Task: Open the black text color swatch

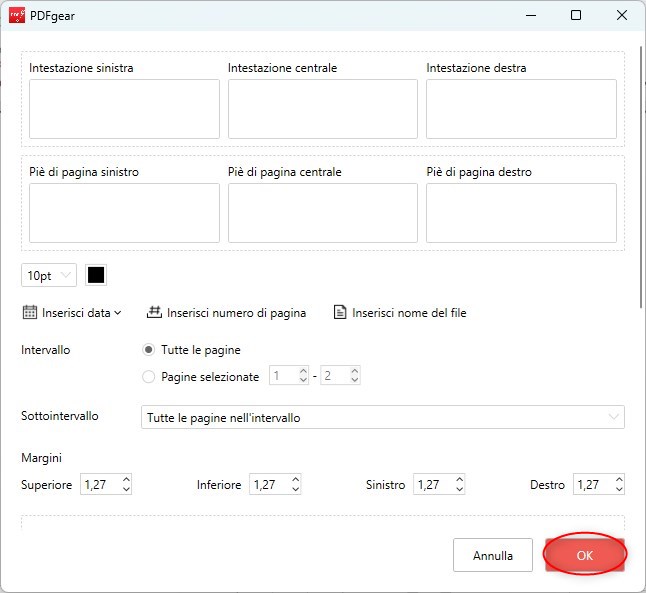Action: (96, 275)
